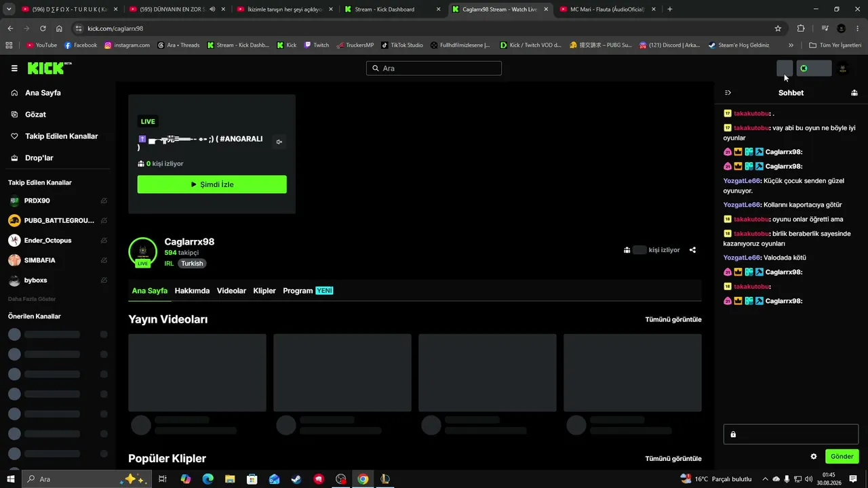Open the Kick hamburger sidebar menu
The height and width of the screenshot is (488, 868).
point(14,68)
